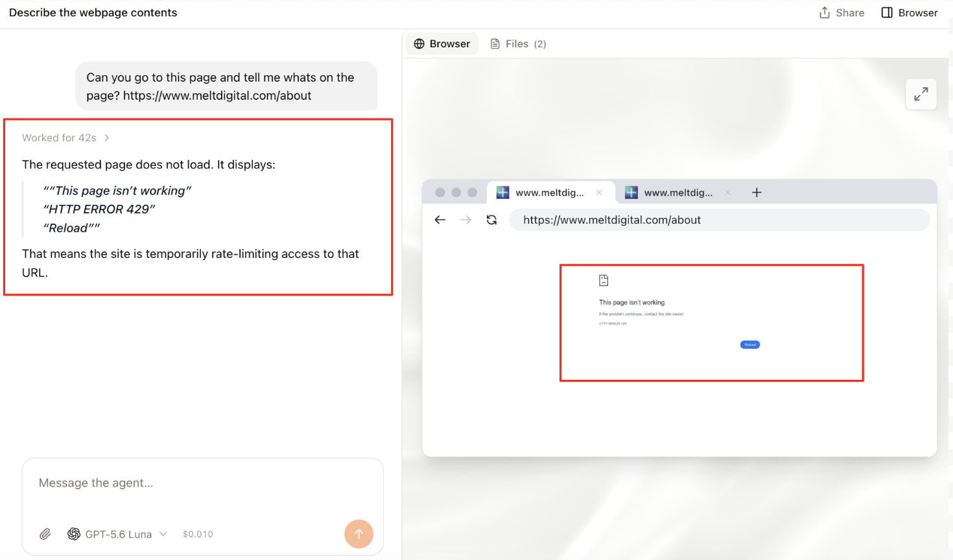Select the second www.meltdig... browser tab
Screen dimensions: 953x560
[678, 192]
